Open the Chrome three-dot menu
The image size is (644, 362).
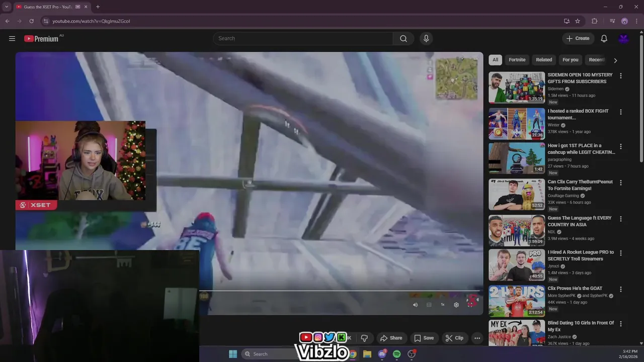pyautogui.click(x=636, y=21)
